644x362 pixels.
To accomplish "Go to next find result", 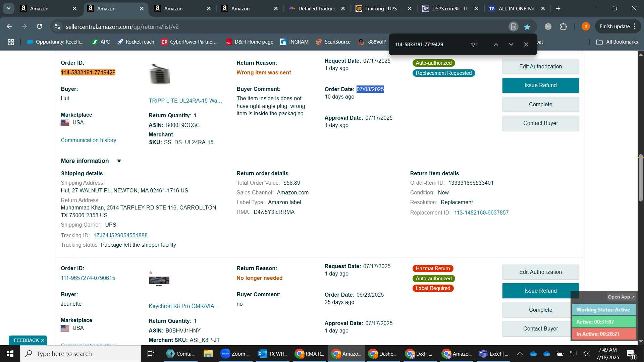I will point(511,44).
